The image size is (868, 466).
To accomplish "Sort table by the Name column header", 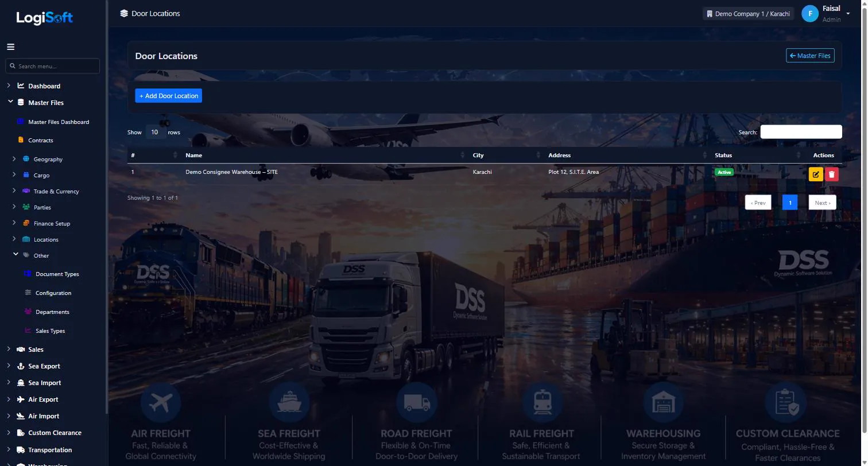I will click(x=324, y=155).
